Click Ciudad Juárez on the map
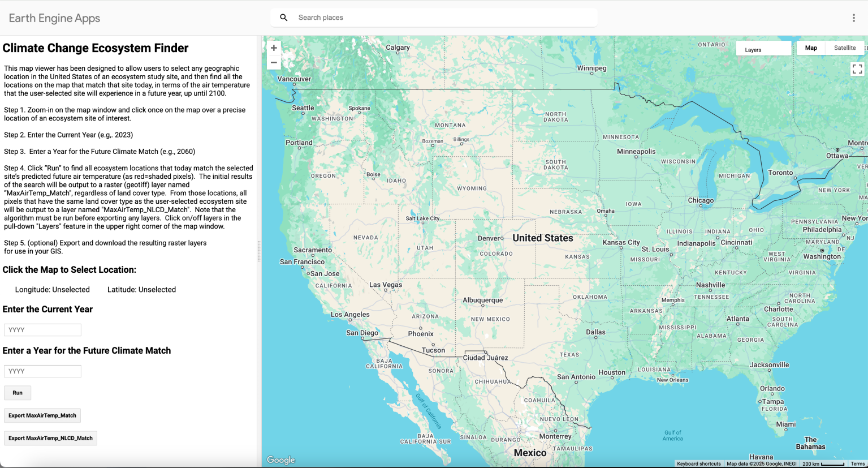868x468 pixels. tap(485, 358)
